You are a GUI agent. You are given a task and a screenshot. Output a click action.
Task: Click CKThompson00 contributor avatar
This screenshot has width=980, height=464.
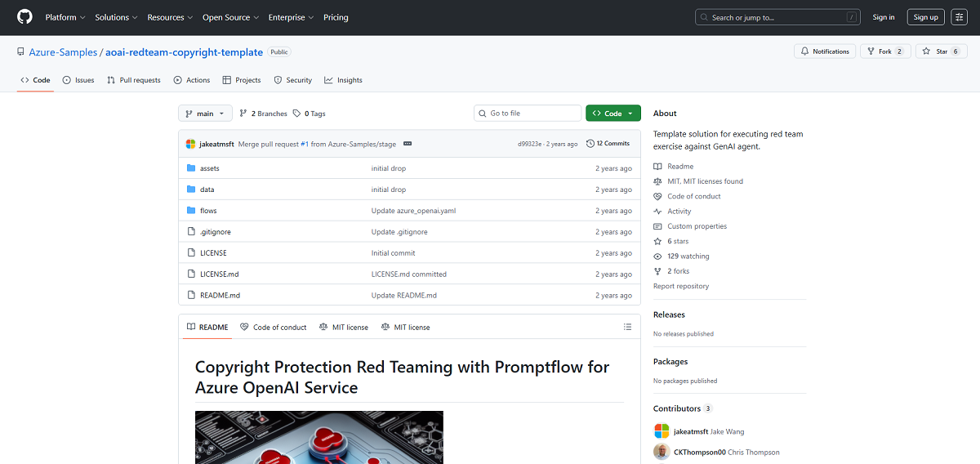click(x=661, y=452)
